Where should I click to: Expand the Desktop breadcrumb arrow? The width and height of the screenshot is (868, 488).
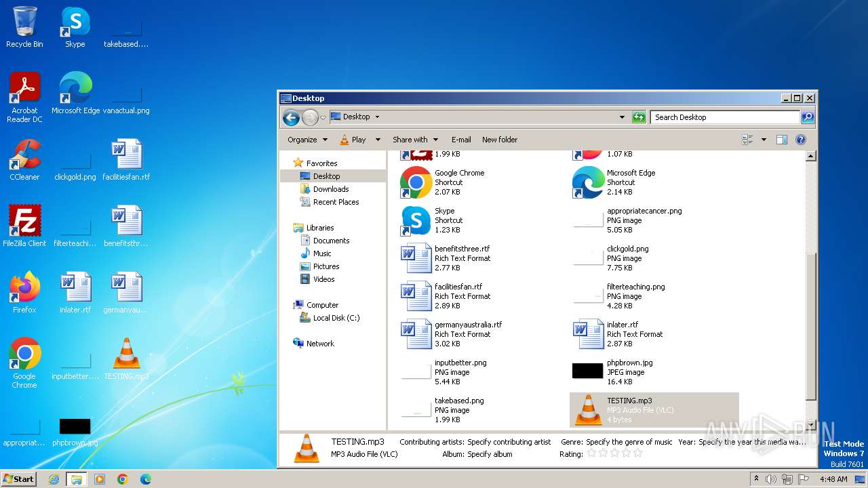click(x=377, y=117)
